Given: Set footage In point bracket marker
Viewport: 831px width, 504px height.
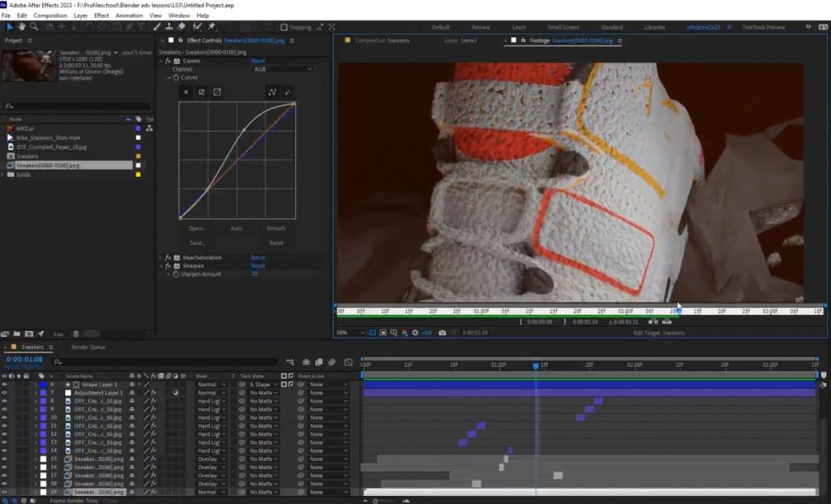Looking at the screenshot, I should (520, 321).
